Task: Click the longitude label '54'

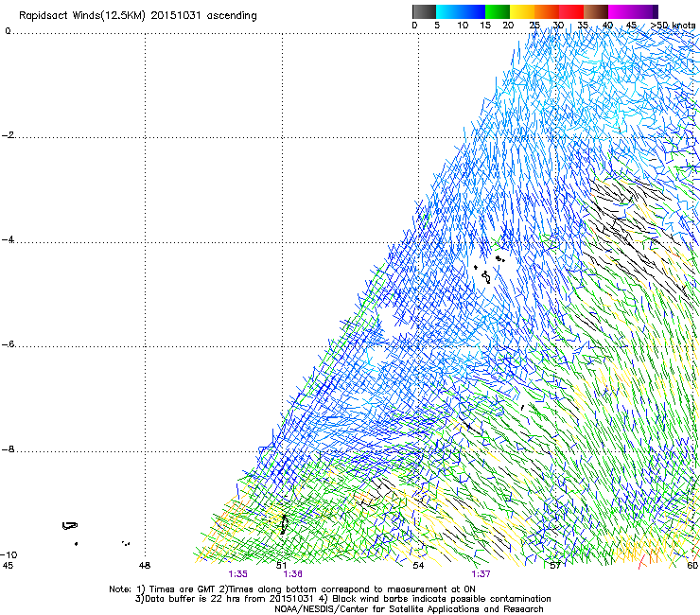Action: coord(418,566)
